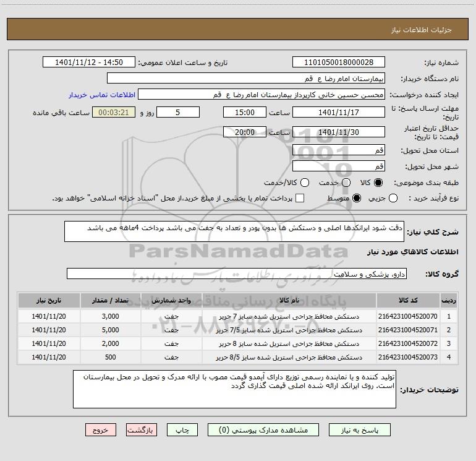Choose the متوسط purchase type radio
This screenshot has height=461, width=476.
(357, 198)
